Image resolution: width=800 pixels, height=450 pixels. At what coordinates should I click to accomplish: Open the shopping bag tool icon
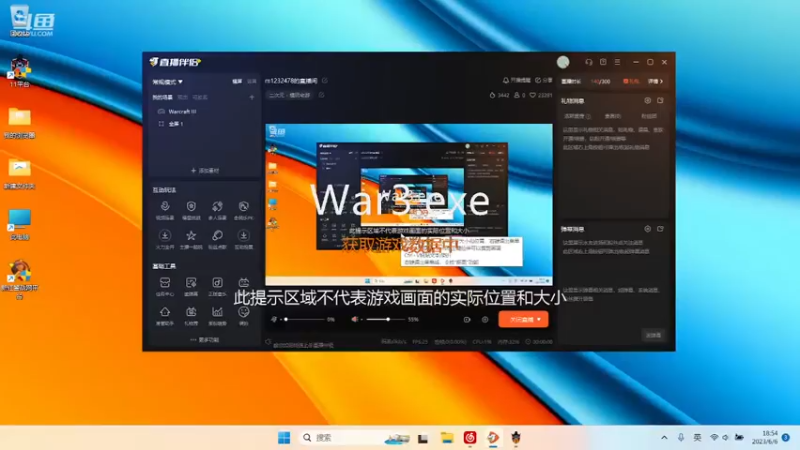pos(191,312)
